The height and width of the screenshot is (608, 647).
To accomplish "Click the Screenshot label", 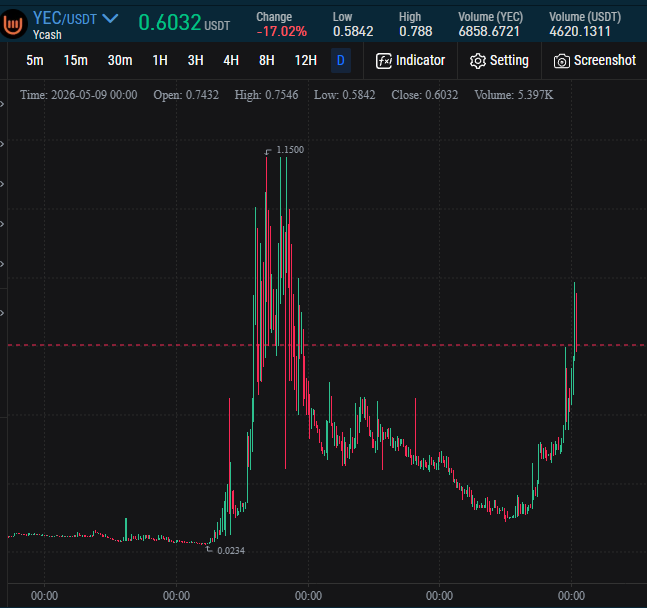I will (x=605, y=60).
